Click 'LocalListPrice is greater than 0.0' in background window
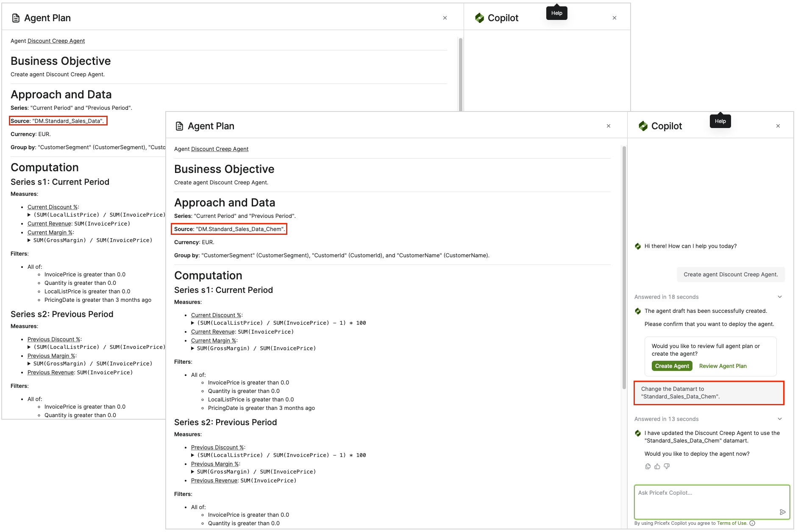The width and height of the screenshot is (798, 532). [87, 292]
